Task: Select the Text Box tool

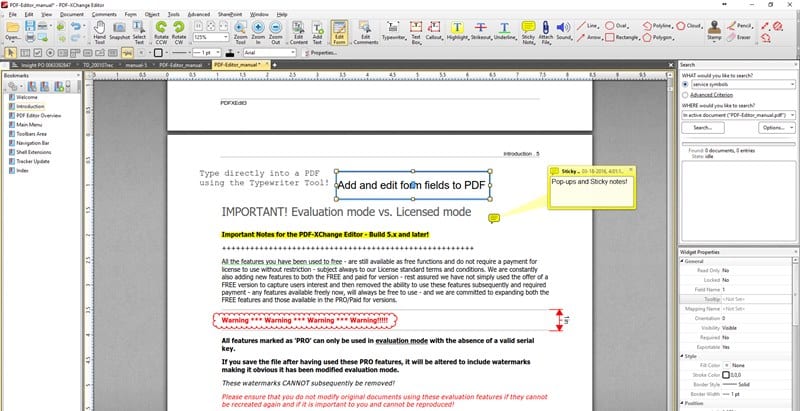Action: [416, 32]
